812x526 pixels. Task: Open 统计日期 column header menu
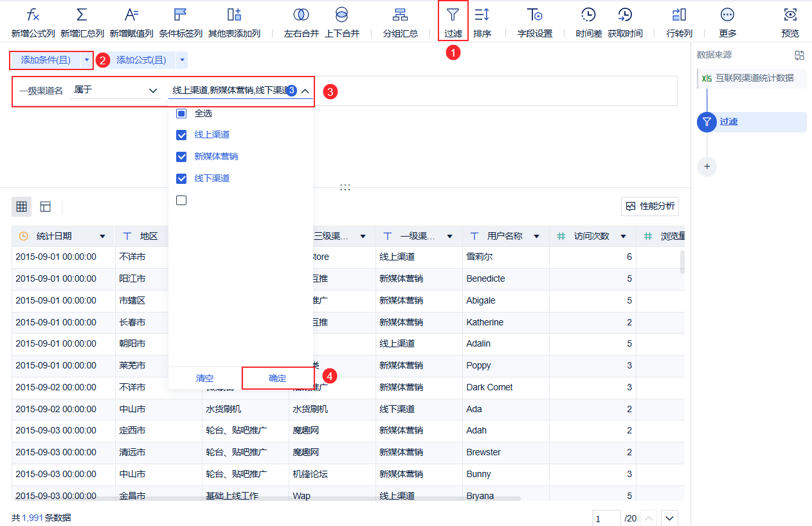tap(102, 237)
